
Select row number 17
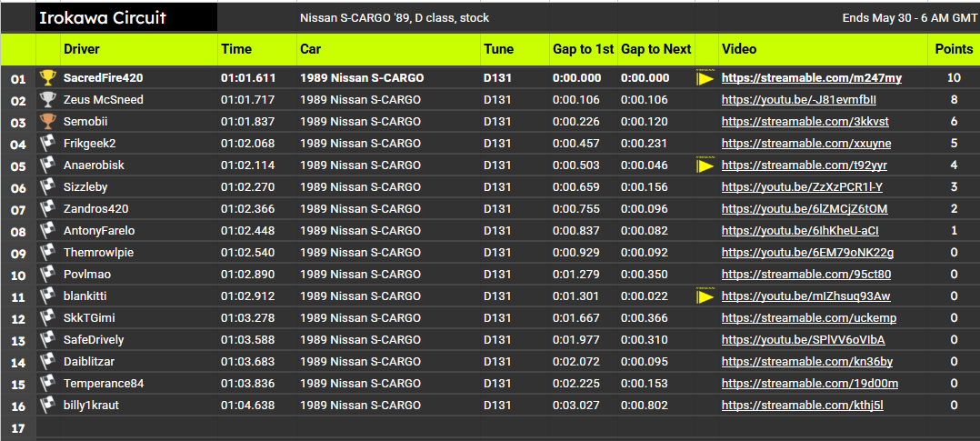point(17,428)
